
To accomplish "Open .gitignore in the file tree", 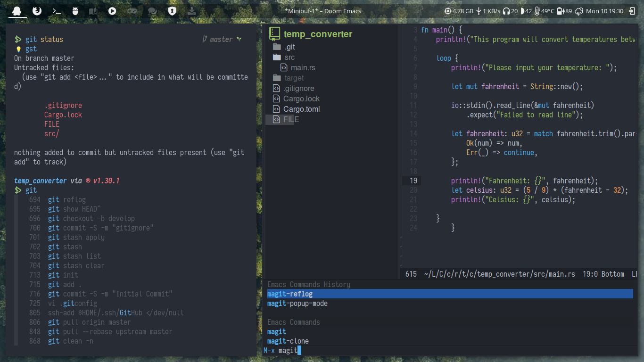I will tap(299, 89).
